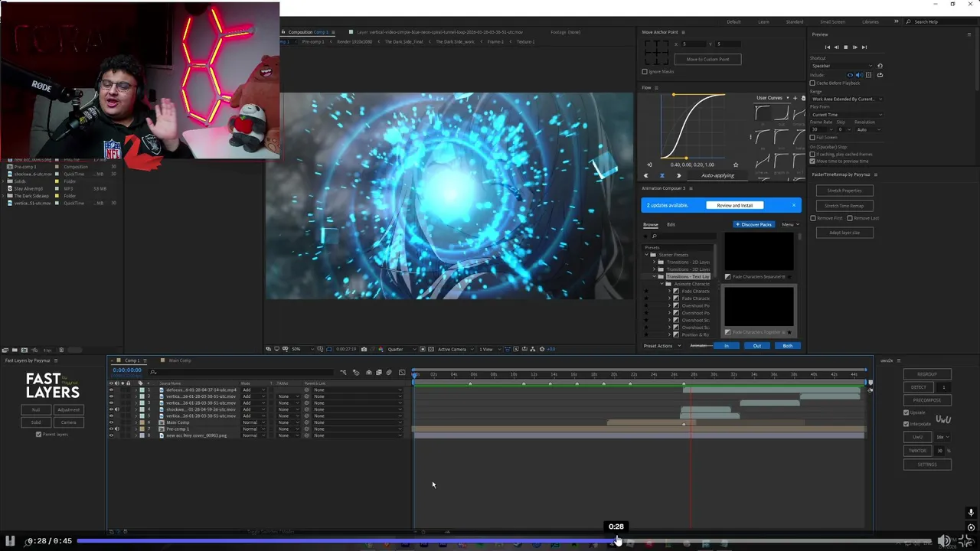The width and height of the screenshot is (980, 551).
Task: Click the Stretch Properties button
Action: point(844,191)
